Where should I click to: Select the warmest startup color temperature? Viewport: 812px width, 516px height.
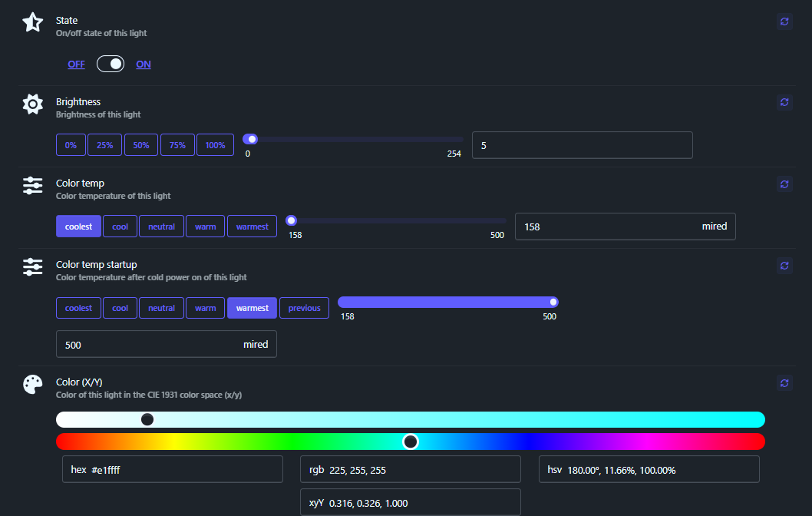pos(252,307)
